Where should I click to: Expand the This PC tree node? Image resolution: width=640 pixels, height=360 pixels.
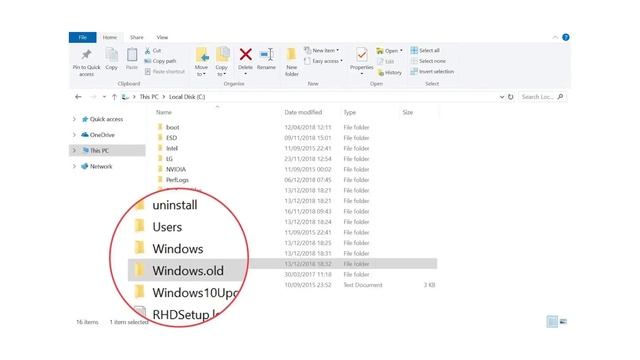click(74, 150)
